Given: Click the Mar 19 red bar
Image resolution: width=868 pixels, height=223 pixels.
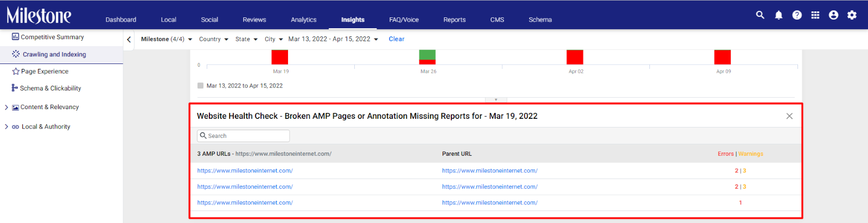Looking at the screenshot, I should point(280,57).
